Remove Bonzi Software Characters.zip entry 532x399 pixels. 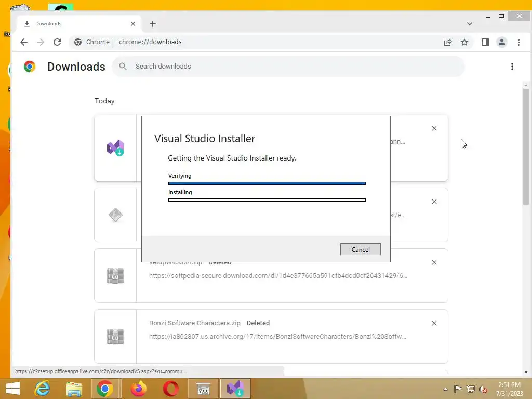434,323
